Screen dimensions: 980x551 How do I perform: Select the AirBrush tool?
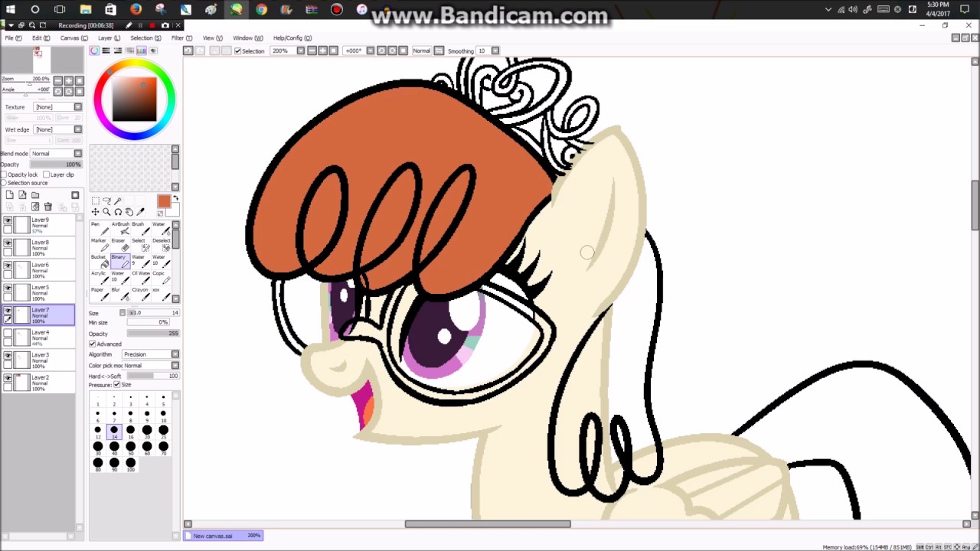(119, 229)
